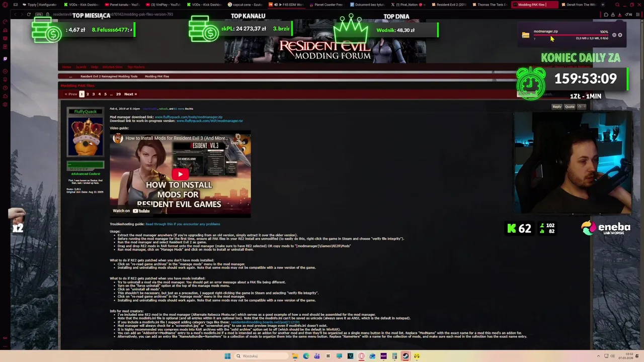Click FluffyQuack's crowned avatar image
The height and width of the screenshot is (362, 644).
point(86,136)
